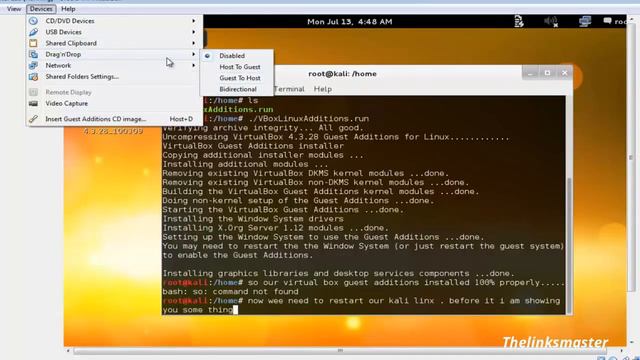Expand the Drag'n'Drop submenu arrow
The width and height of the screenshot is (640, 360).
[x=194, y=54]
